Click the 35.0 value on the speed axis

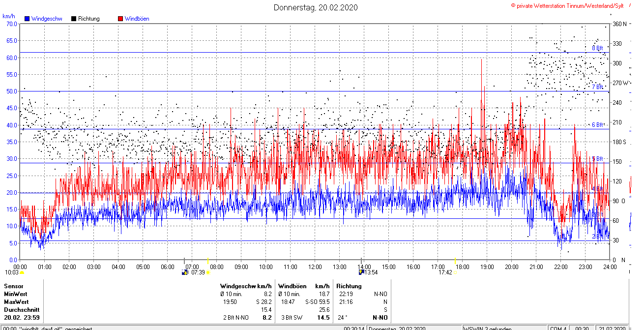pos(11,142)
